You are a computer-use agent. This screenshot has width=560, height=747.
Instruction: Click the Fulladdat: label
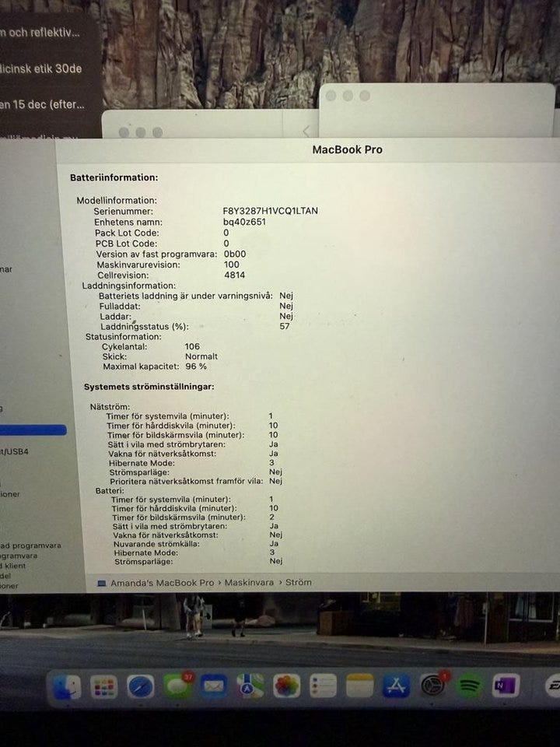pos(120,307)
